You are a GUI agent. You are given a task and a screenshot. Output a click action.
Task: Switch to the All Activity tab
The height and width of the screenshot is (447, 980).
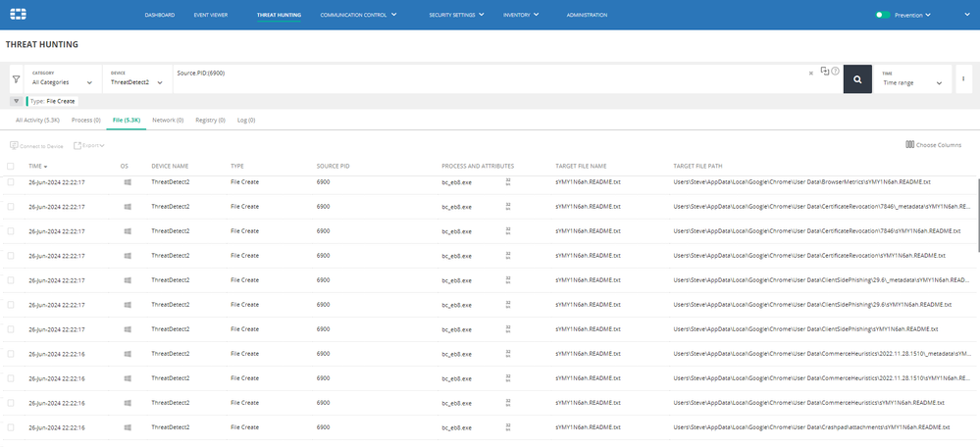37,120
